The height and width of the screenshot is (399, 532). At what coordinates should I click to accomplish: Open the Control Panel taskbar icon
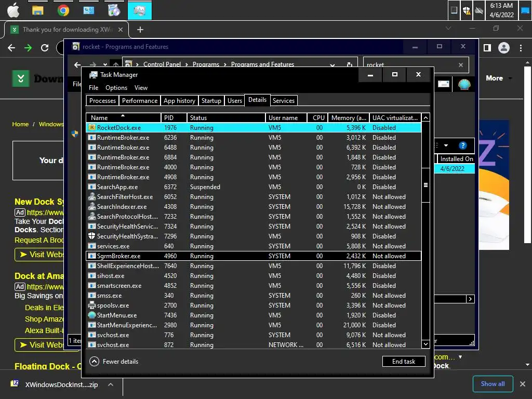click(x=88, y=10)
